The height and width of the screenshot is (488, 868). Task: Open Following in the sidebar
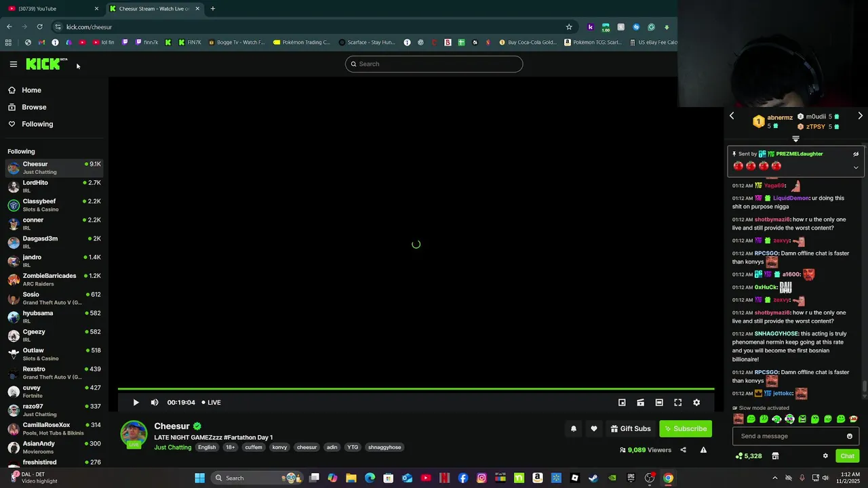point(54,124)
